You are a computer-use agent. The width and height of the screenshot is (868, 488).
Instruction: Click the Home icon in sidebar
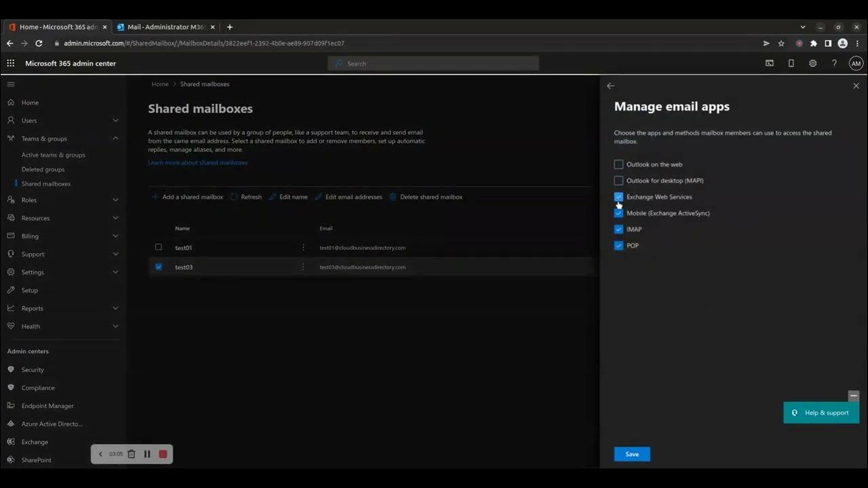click(11, 102)
